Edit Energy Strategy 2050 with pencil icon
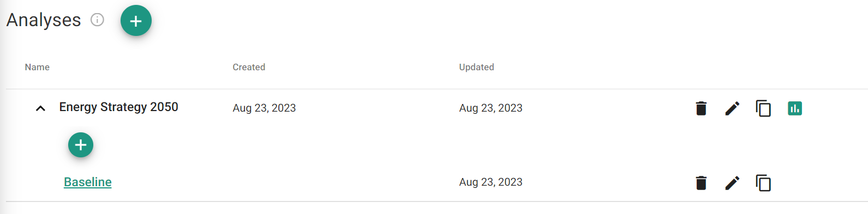Image resolution: width=868 pixels, height=214 pixels. pyautogui.click(x=732, y=108)
